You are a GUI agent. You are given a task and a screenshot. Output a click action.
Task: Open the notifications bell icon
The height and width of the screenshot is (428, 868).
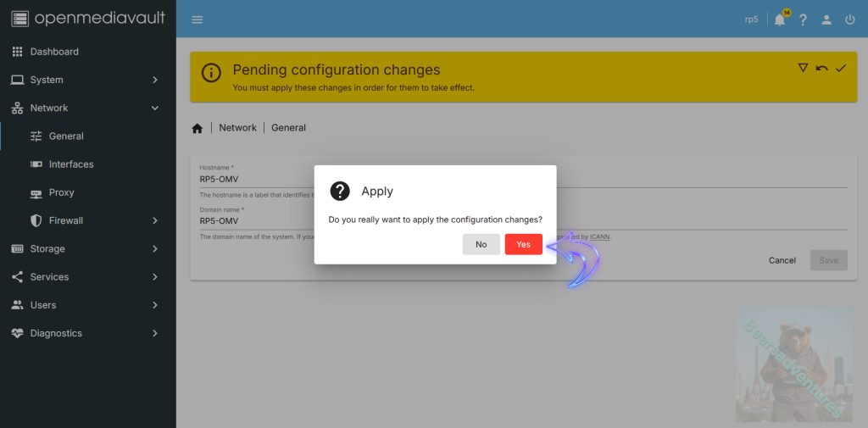pyautogui.click(x=779, y=19)
